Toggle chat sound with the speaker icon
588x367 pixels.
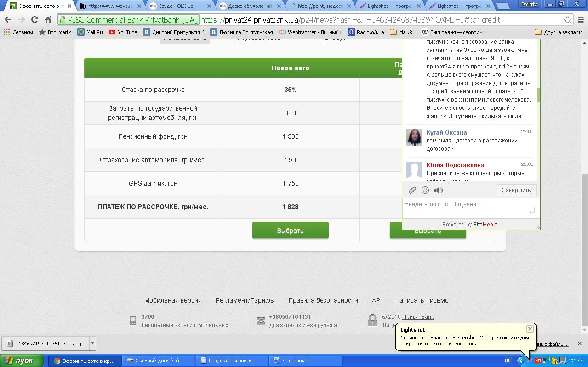tap(439, 190)
